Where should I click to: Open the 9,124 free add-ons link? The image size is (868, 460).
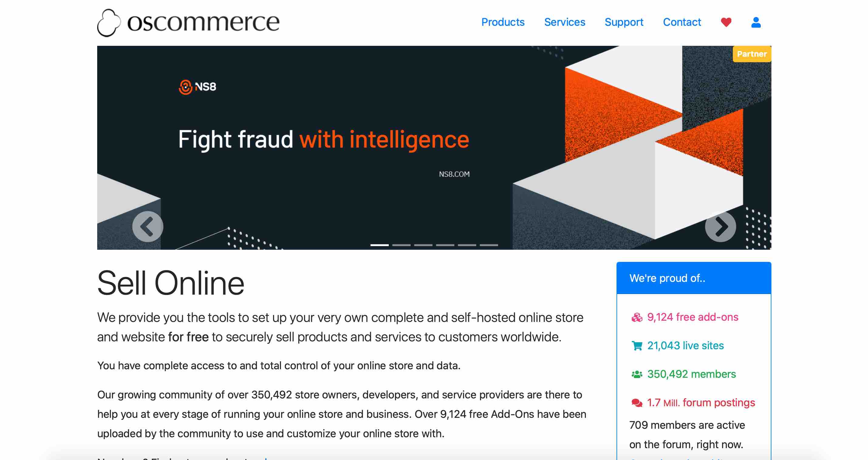pos(692,317)
